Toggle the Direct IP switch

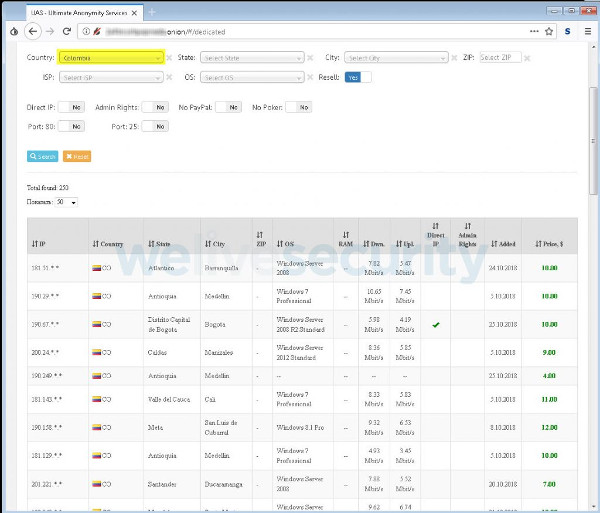coord(70,107)
